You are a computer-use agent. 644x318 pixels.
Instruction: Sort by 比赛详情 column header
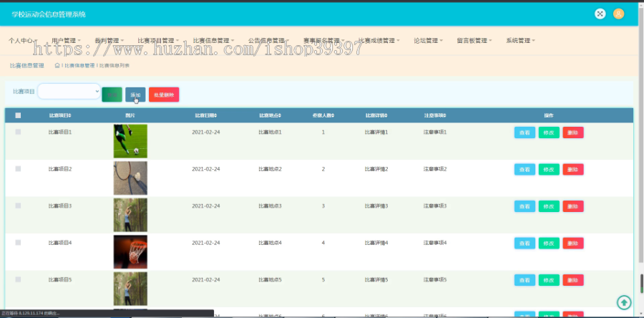pyautogui.click(x=376, y=115)
